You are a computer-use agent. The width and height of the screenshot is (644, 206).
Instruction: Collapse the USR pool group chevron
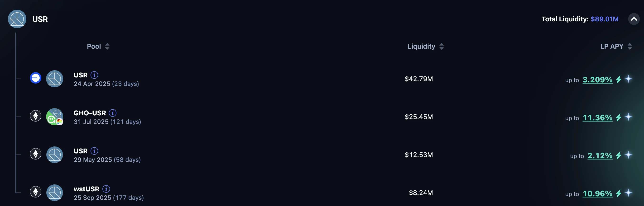click(634, 19)
